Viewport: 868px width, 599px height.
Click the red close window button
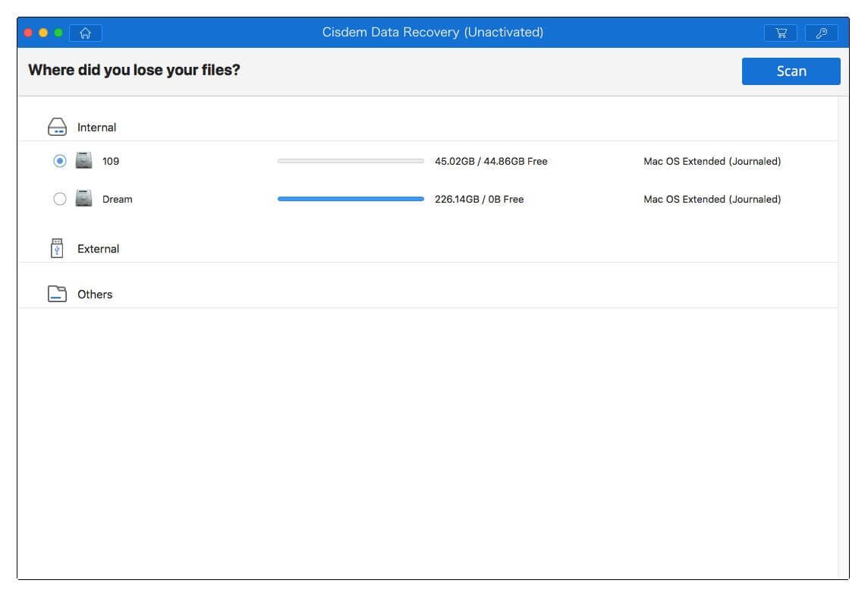[x=28, y=33]
